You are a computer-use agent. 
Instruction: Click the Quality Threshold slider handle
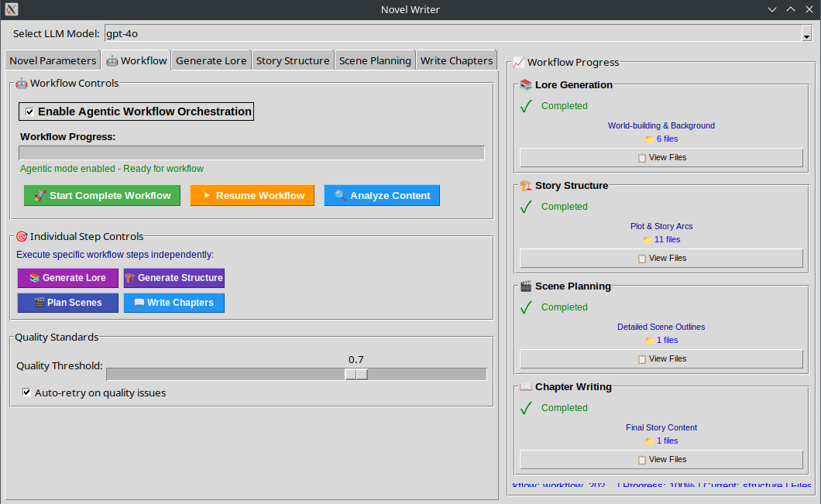click(356, 374)
